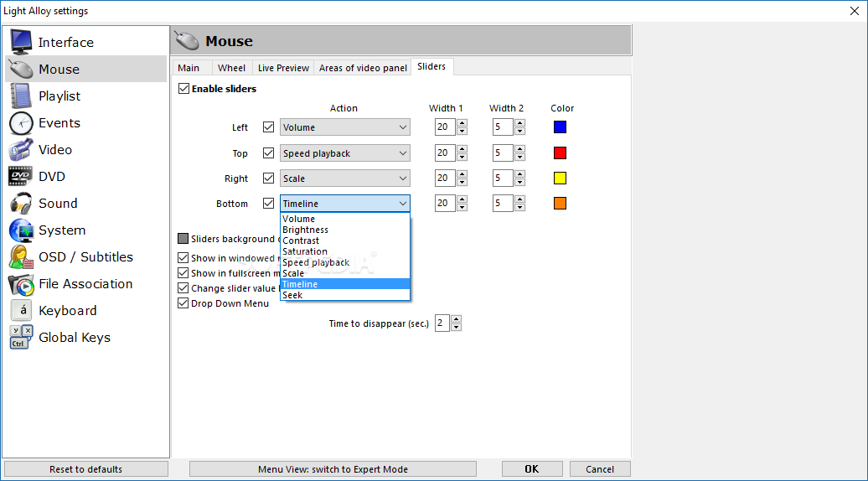
Task: Toggle Change slider value checkbox
Action: (x=183, y=287)
